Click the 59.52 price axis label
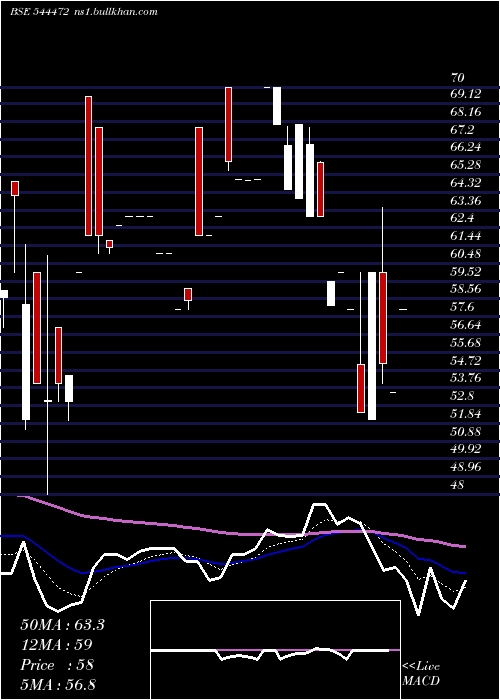The height and width of the screenshot is (700, 500). click(x=466, y=271)
